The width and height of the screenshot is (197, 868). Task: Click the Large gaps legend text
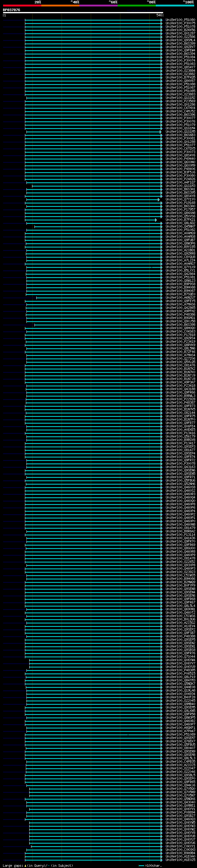(x=38, y=865)
